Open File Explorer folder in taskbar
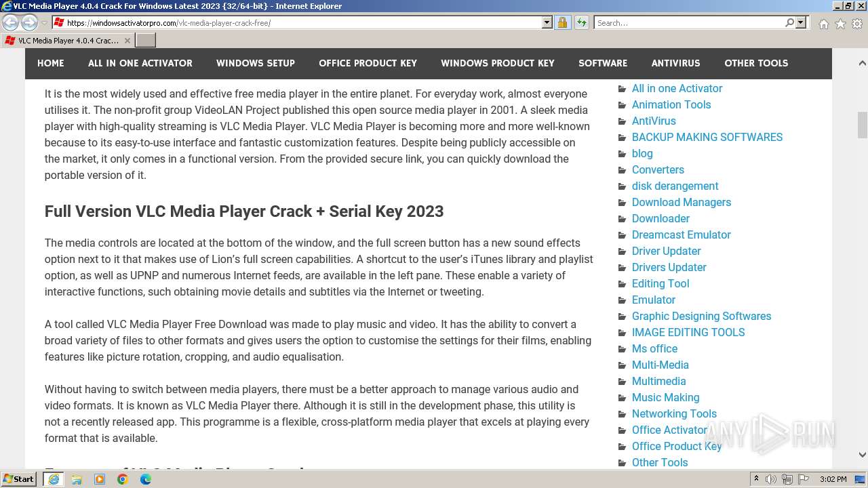868x488 pixels. coord(77,479)
